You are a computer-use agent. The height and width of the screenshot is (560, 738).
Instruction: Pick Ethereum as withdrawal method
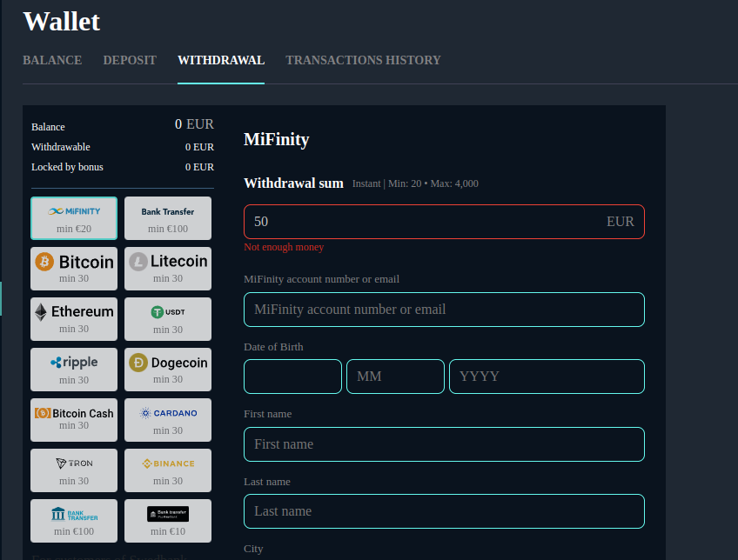pyautogui.click(x=74, y=319)
